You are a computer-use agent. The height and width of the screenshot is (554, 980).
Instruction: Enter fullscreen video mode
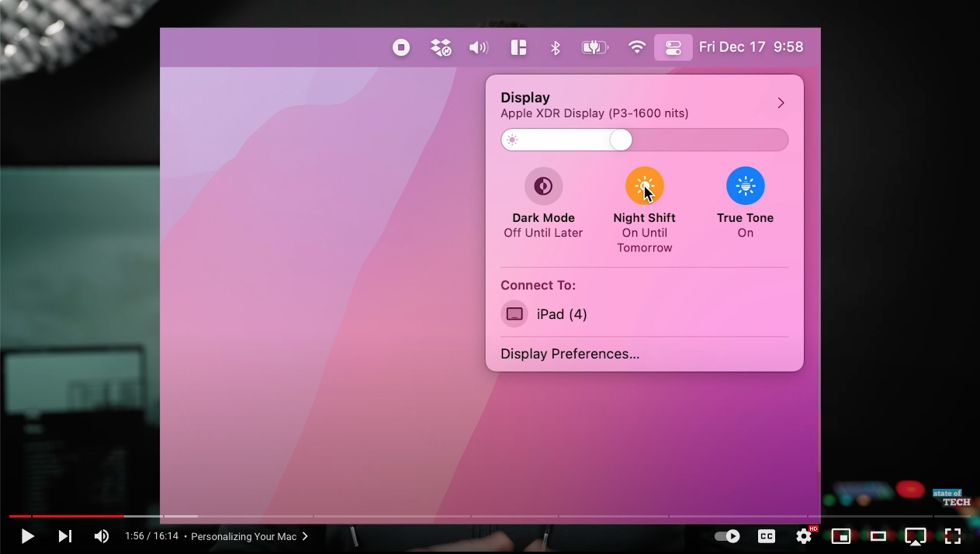click(x=953, y=536)
